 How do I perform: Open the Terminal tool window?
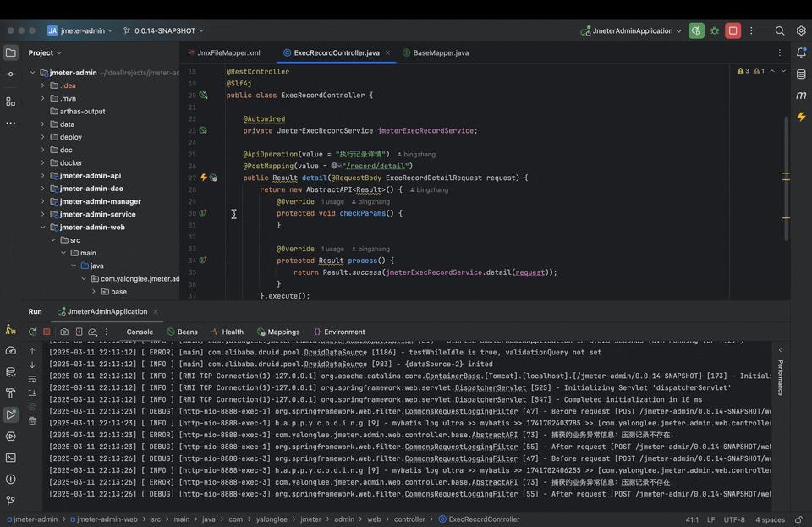10,458
